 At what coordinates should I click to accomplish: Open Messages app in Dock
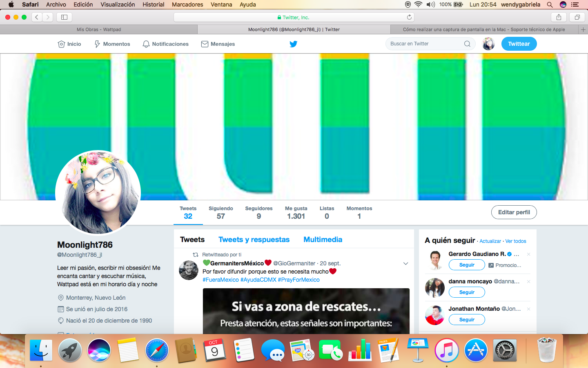click(x=273, y=350)
